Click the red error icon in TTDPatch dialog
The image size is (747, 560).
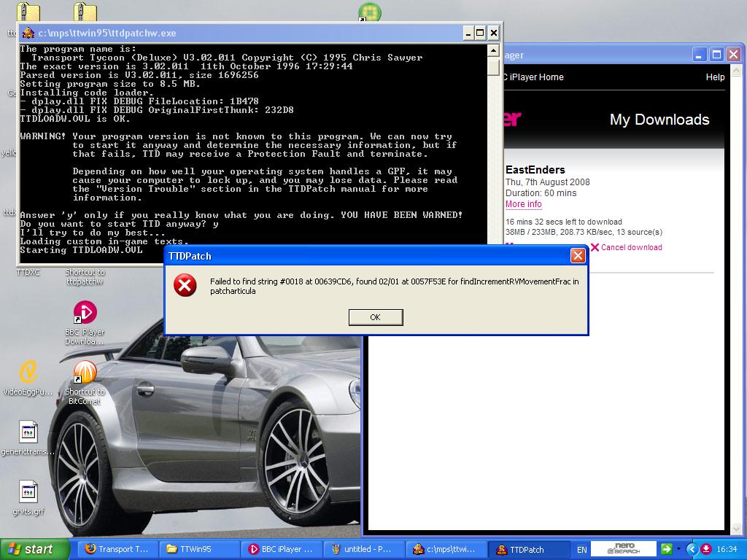click(x=185, y=285)
